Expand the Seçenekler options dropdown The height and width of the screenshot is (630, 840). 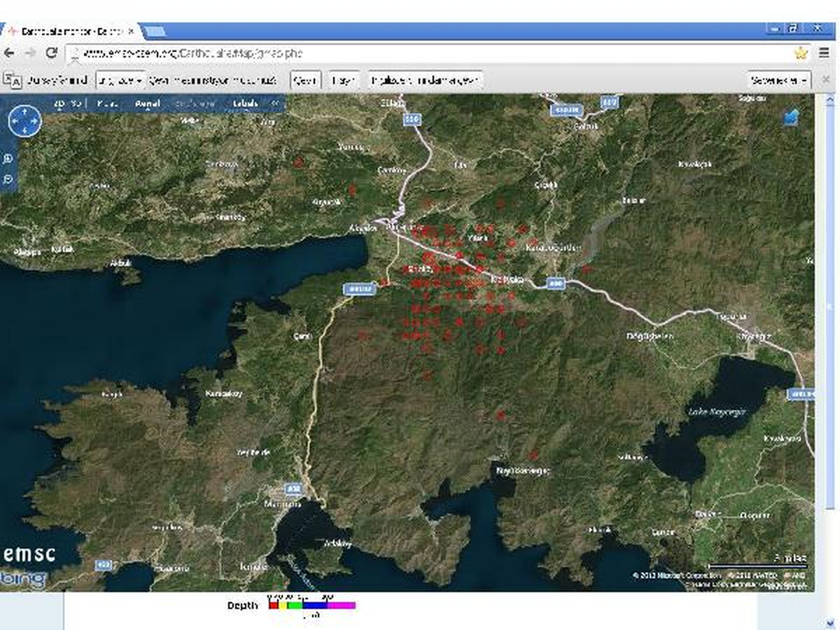(779, 80)
